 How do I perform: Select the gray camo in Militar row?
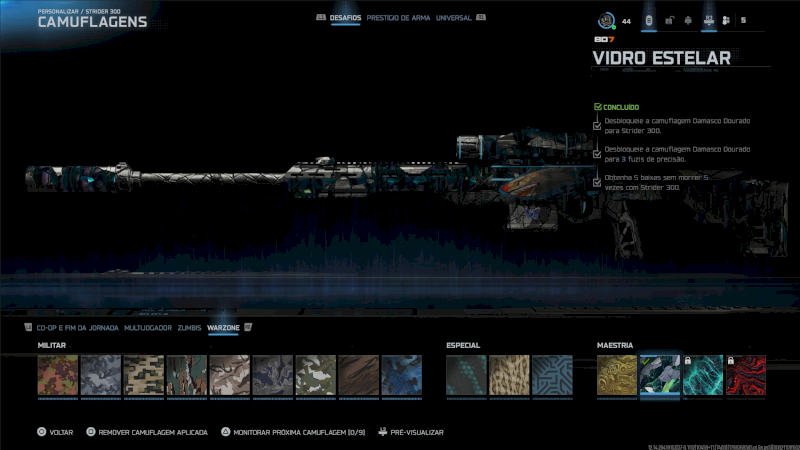tap(101, 375)
